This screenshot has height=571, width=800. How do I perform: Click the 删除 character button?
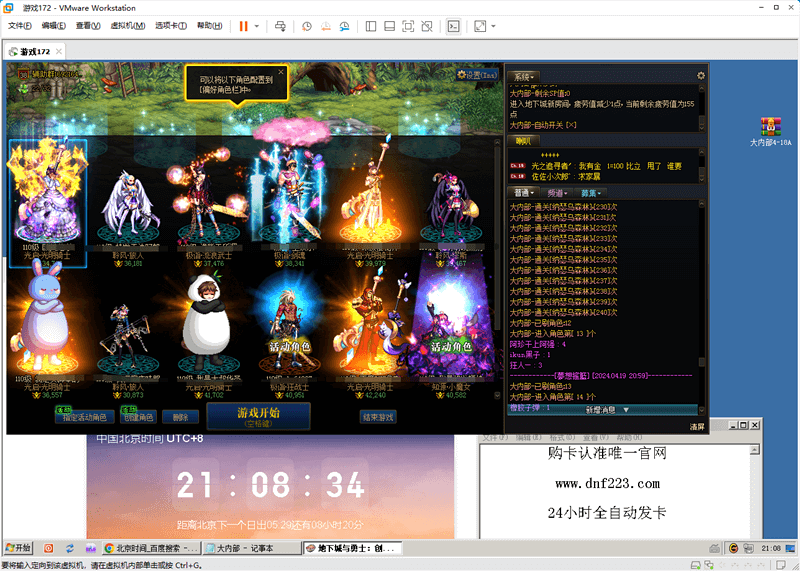(x=180, y=417)
